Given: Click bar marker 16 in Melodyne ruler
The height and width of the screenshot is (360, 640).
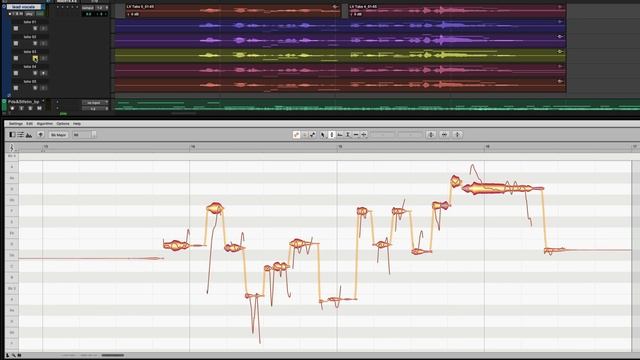Looking at the screenshot, I should coord(487,146).
